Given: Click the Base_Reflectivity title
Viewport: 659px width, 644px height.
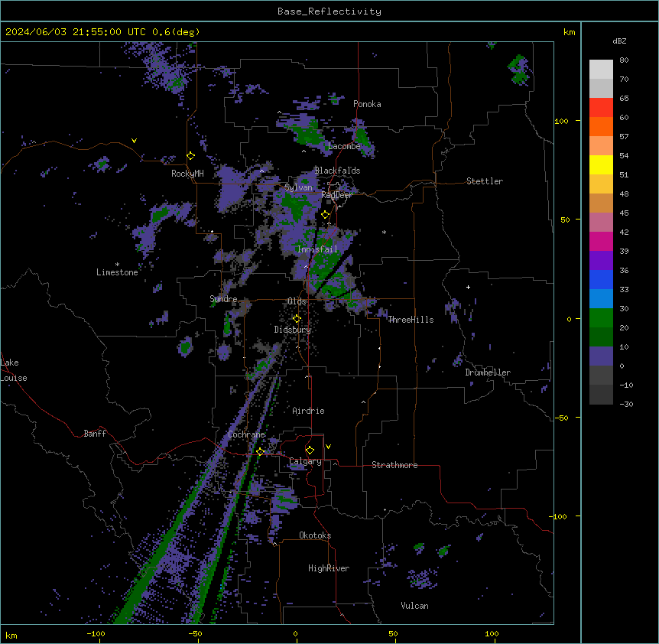Looking at the screenshot, I should coord(329,11).
